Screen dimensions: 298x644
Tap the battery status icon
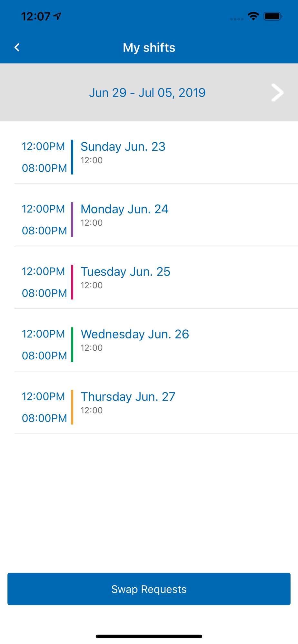[x=273, y=16]
